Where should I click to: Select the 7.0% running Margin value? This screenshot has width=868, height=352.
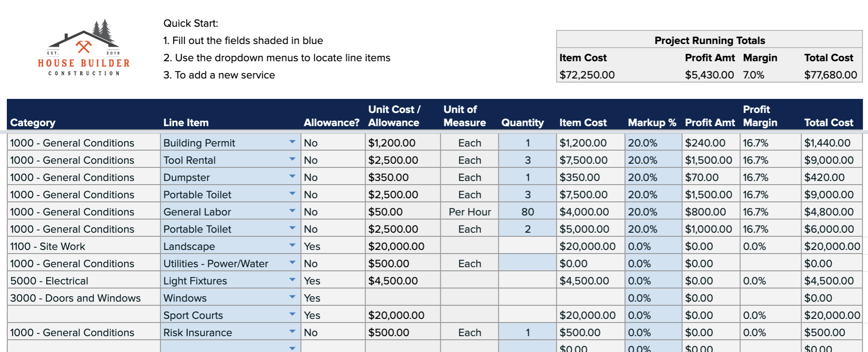pyautogui.click(x=753, y=75)
